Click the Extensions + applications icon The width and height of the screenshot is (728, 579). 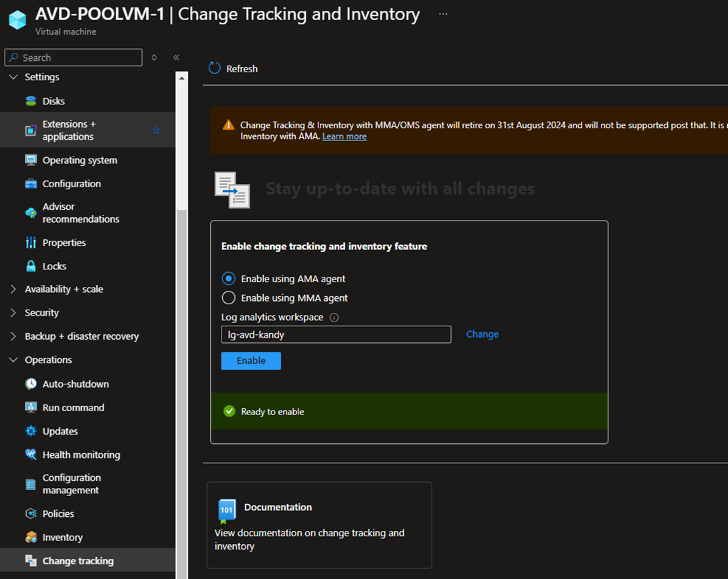[x=31, y=130]
